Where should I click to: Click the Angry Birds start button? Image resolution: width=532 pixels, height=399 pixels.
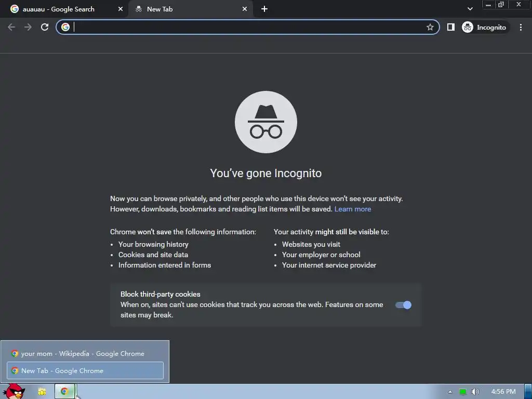point(14,391)
